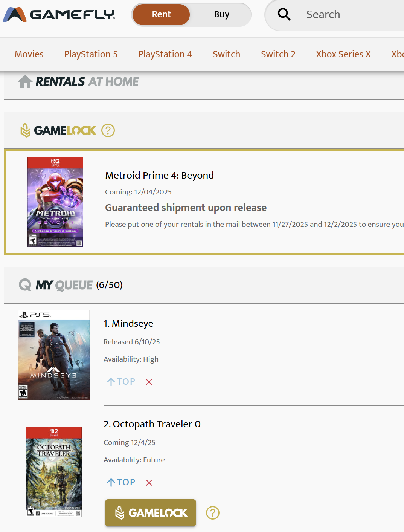Click help icon beside GameLock button
Screen dimensions: 404x532
(x=213, y=513)
